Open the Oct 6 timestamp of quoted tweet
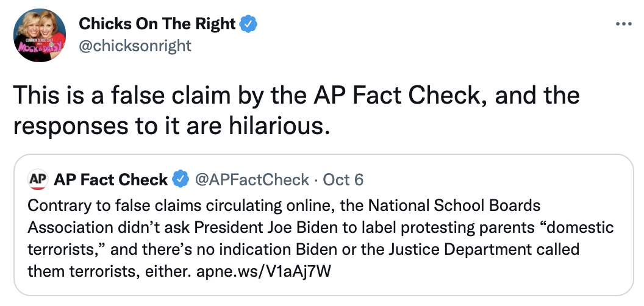Image resolution: width=644 pixels, height=306 pixels. point(343,179)
